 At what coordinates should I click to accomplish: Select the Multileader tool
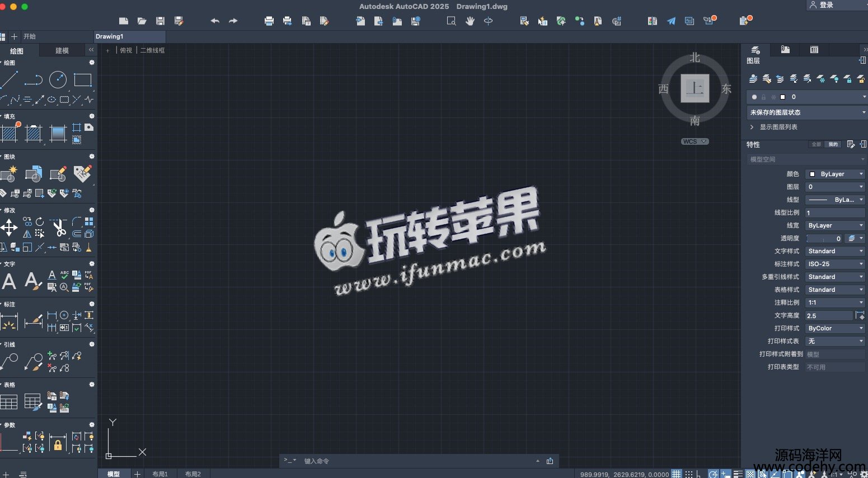(x=9, y=362)
